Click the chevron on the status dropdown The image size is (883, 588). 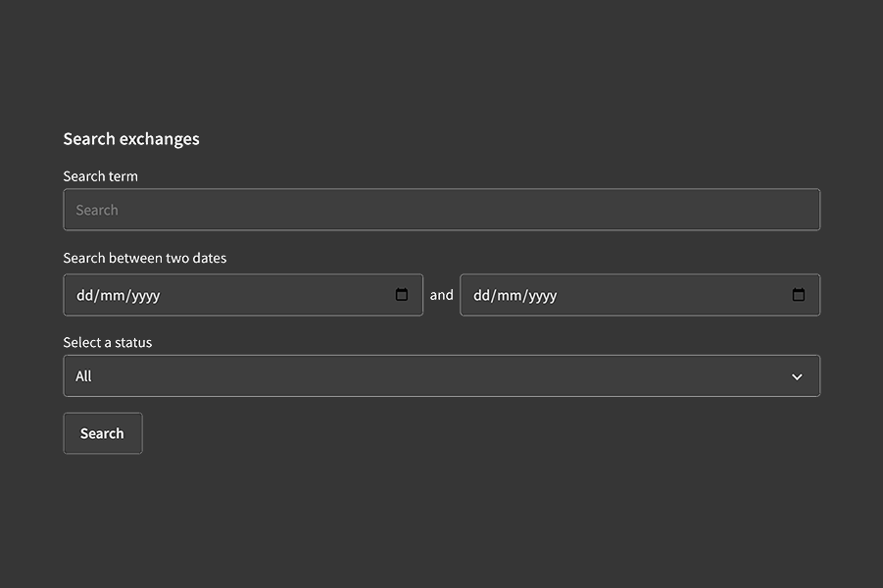[796, 375]
